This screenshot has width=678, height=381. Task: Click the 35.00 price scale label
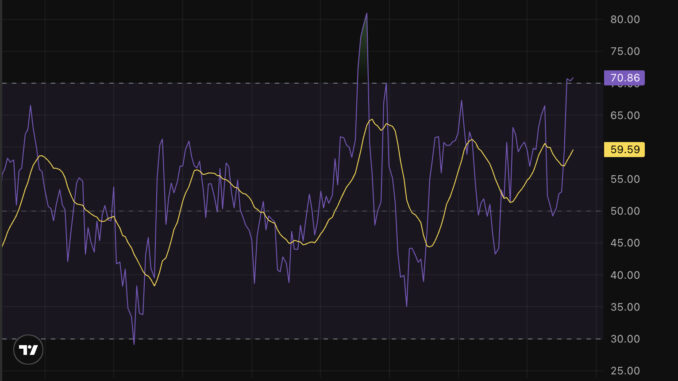point(625,307)
